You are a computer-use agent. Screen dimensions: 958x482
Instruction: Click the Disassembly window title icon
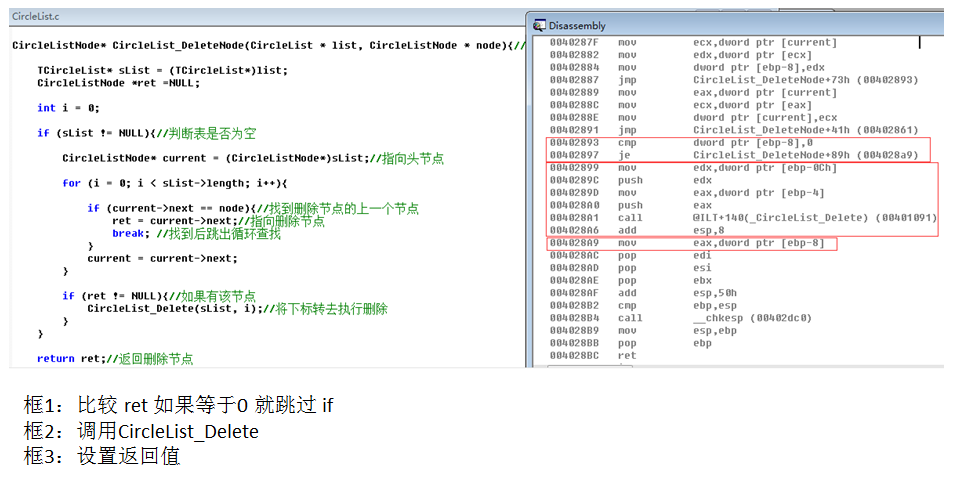539,25
